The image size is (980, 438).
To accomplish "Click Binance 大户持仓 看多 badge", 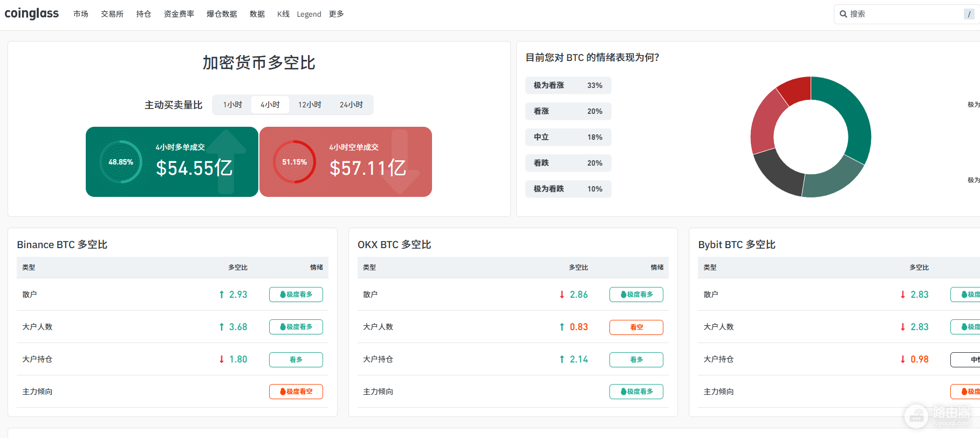I will (296, 359).
